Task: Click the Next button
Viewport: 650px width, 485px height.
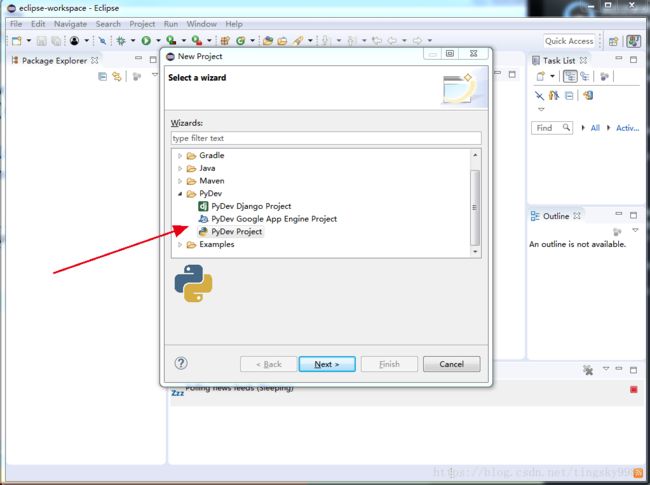Action: (327, 364)
